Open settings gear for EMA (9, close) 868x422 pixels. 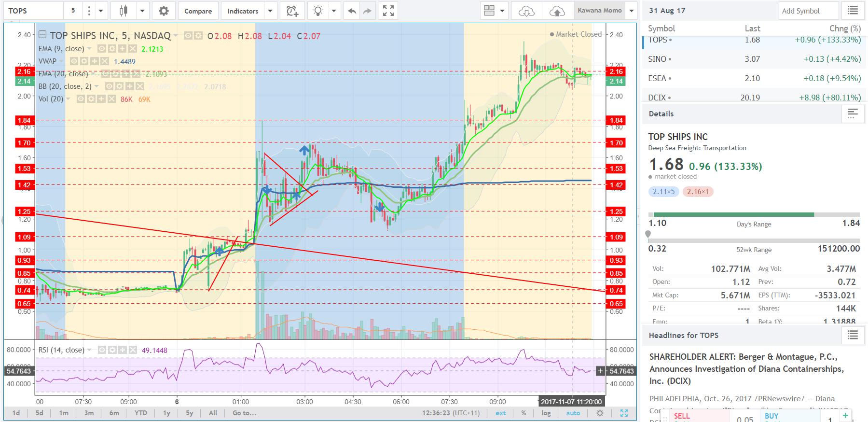tap(111, 49)
